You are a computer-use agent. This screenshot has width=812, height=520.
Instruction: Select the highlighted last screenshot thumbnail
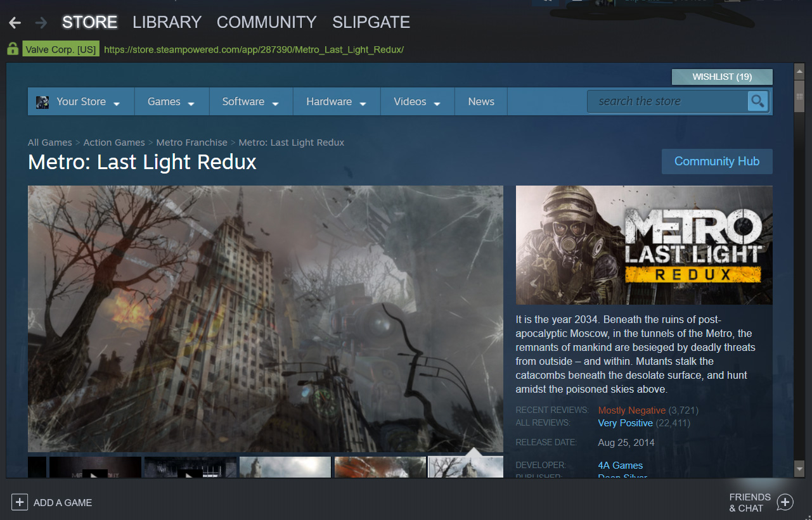click(x=466, y=467)
